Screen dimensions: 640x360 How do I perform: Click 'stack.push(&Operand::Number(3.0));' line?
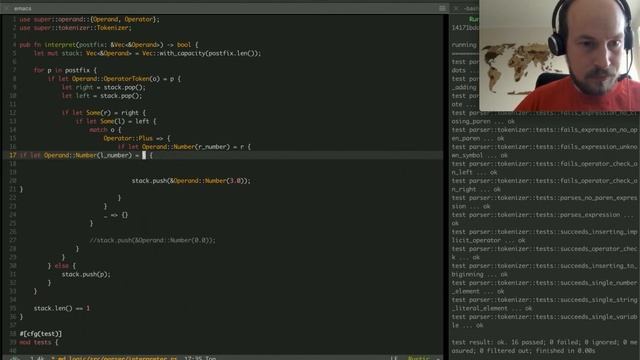click(x=191, y=181)
